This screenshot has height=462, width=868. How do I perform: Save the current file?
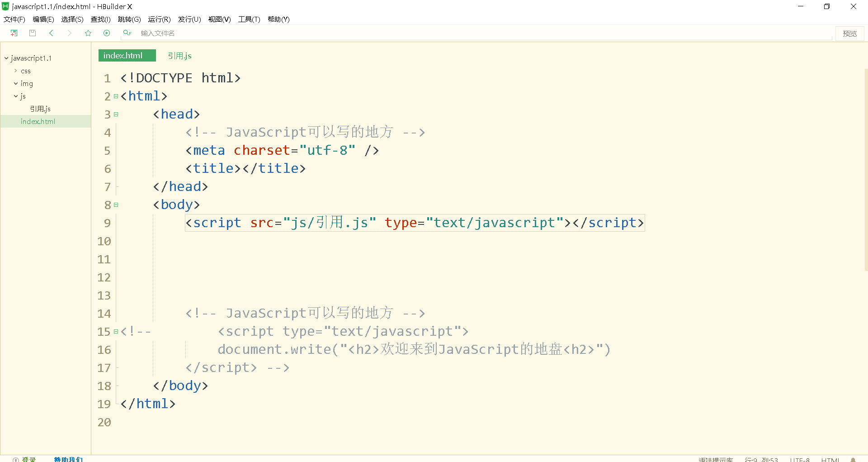coord(32,33)
